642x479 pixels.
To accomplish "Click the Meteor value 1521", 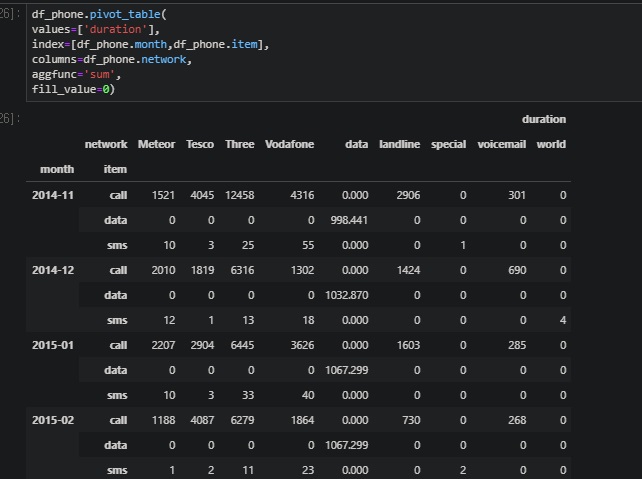I will click(x=163, y=195).
